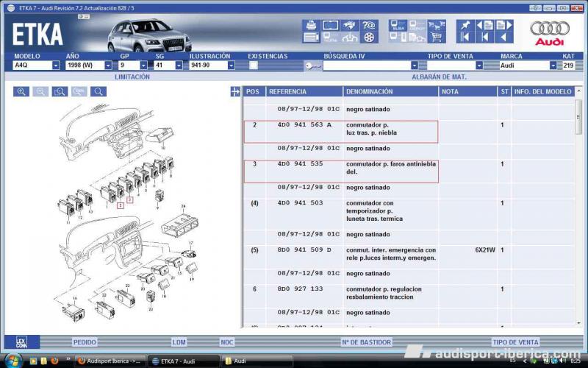Screen dimensions: 588x368
Task: Go to previous illustration page icon
Action: (x=485, y=25)
